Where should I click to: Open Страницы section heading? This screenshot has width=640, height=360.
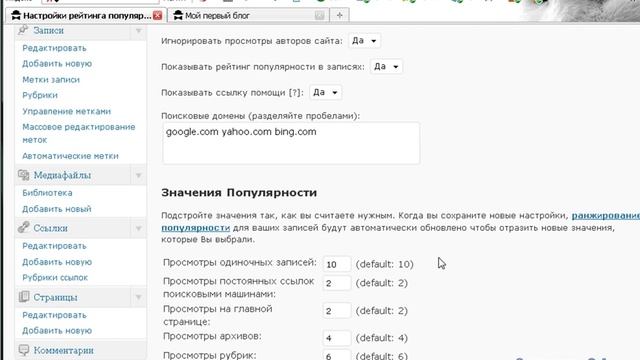coord(55,297)
